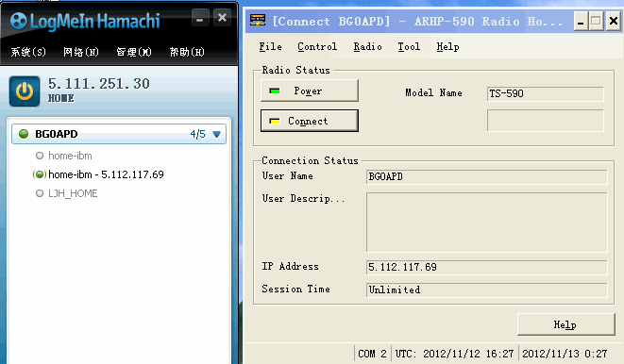624x364 pixels.
Task: Toggle the Hamachi power button
Action: tap(25, 91)
